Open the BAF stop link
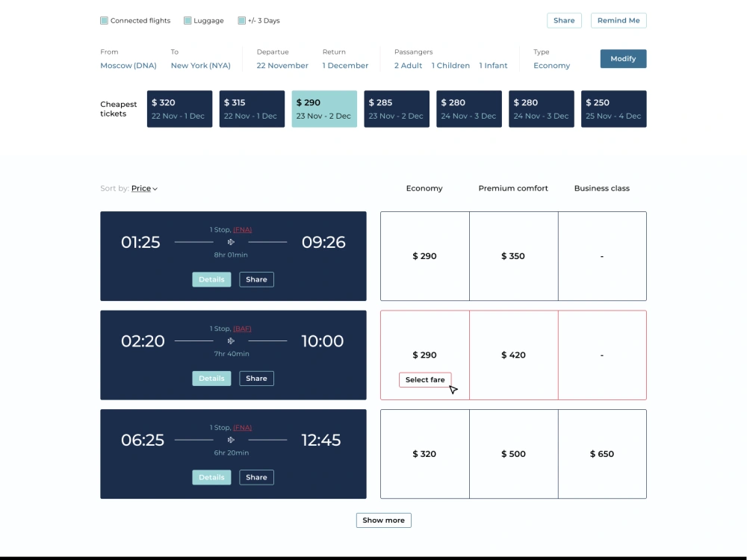The width and height of the screenshot is (747, 560). pyautogui.click(x=242, y=329)
